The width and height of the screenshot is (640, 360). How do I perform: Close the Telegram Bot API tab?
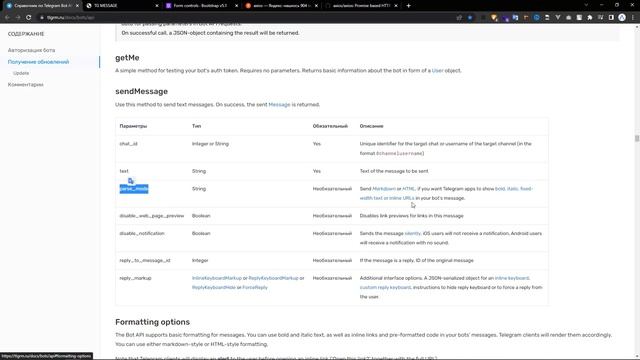77,6
